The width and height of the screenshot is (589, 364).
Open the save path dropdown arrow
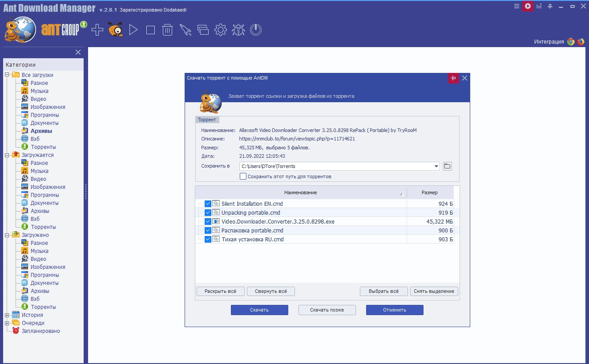436,166
